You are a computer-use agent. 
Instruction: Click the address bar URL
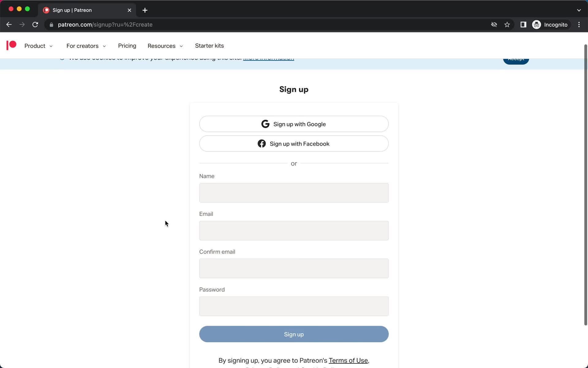pos(105,25)
